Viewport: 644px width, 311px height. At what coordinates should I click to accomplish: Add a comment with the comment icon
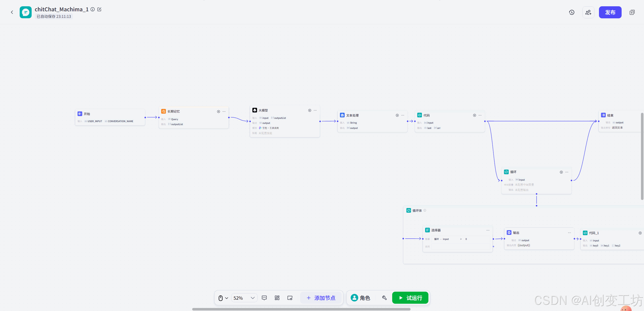[264, 298]
